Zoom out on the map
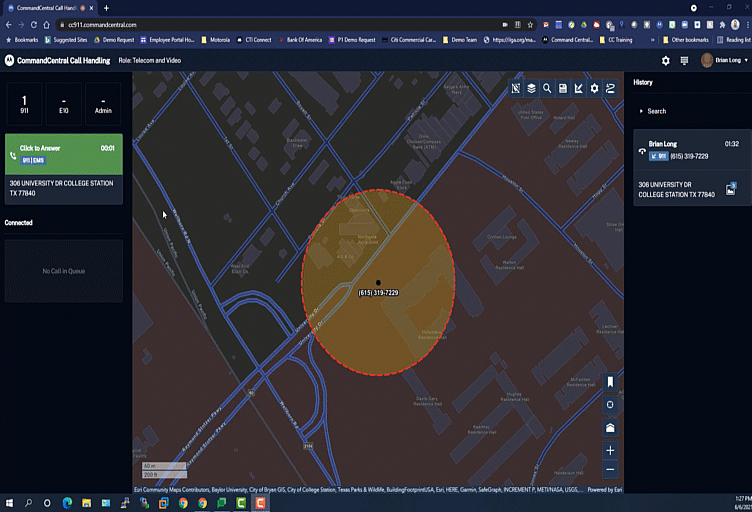Image resolution: width=752 pixels, height=512 pixels. click(610, 470)
